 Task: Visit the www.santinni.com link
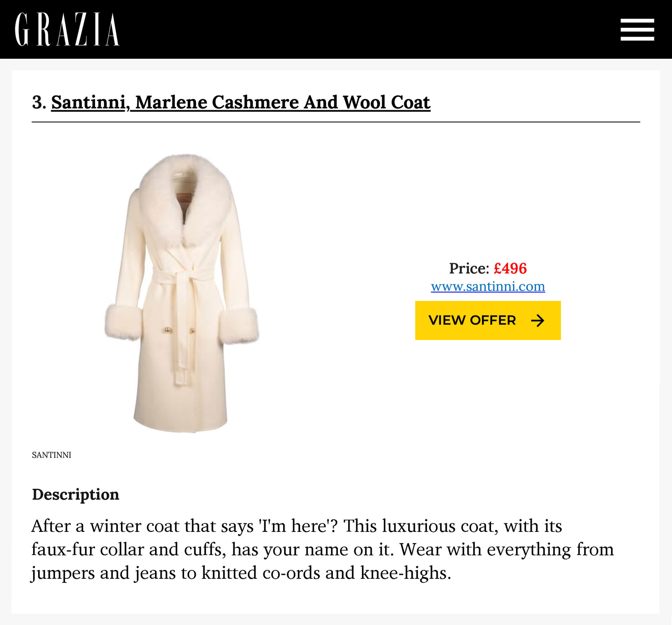tap(488, 287)
